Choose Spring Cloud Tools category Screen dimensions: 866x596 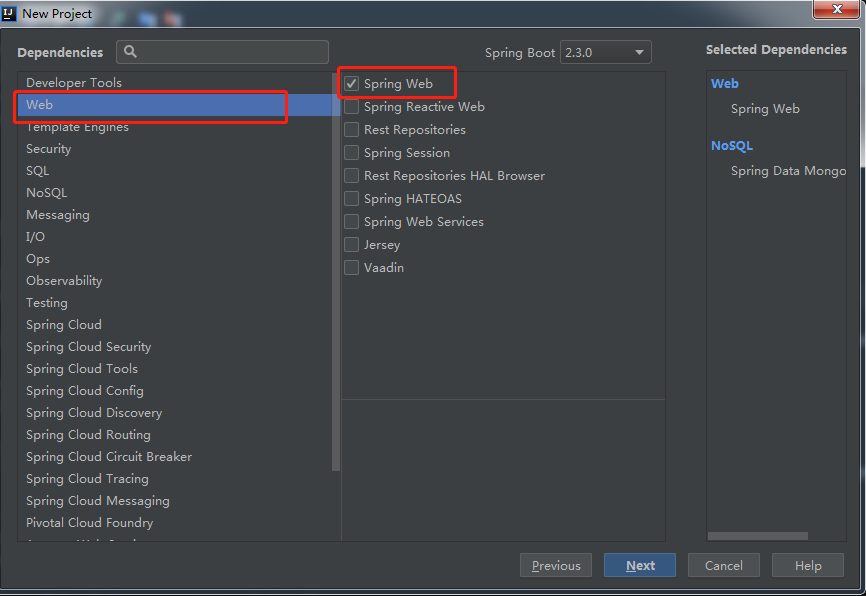click(175, 369)
